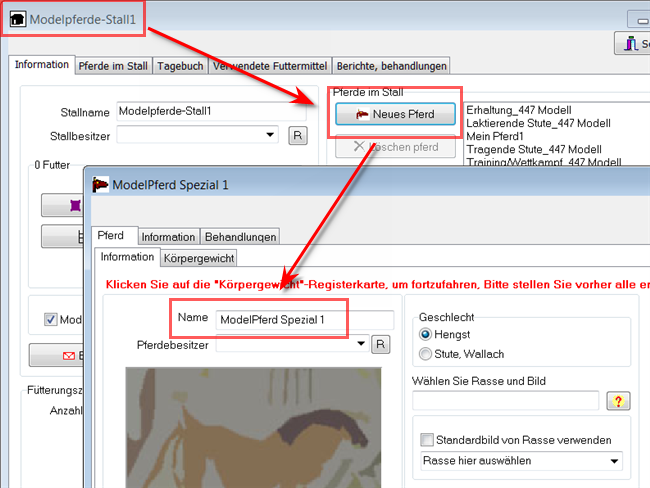This screenshot has height=488, width=650.
Task: Click the horse picture thumbnail
Action: coord(253,427)
